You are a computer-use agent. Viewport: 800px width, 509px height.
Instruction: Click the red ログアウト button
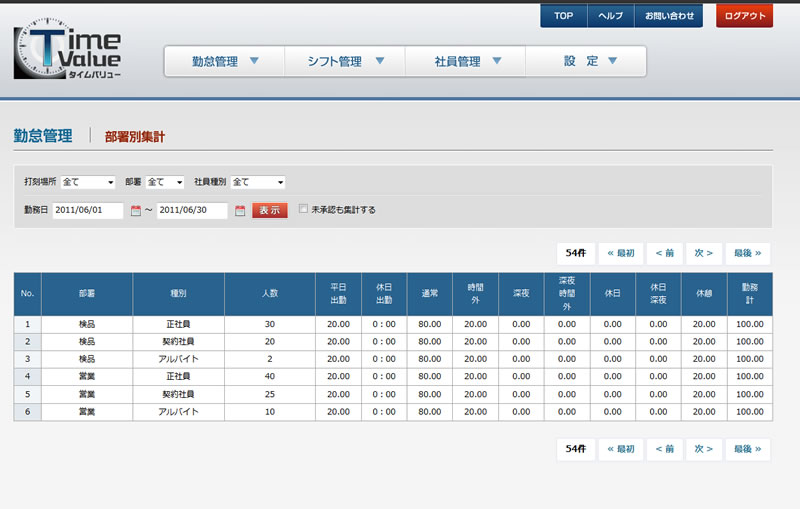point(744,16)
